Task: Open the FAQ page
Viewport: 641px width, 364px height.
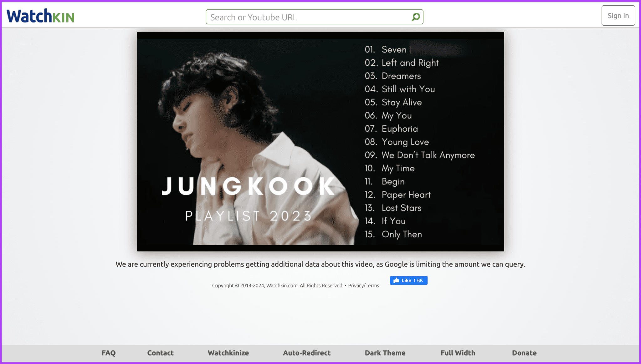Action: point(108,353)
